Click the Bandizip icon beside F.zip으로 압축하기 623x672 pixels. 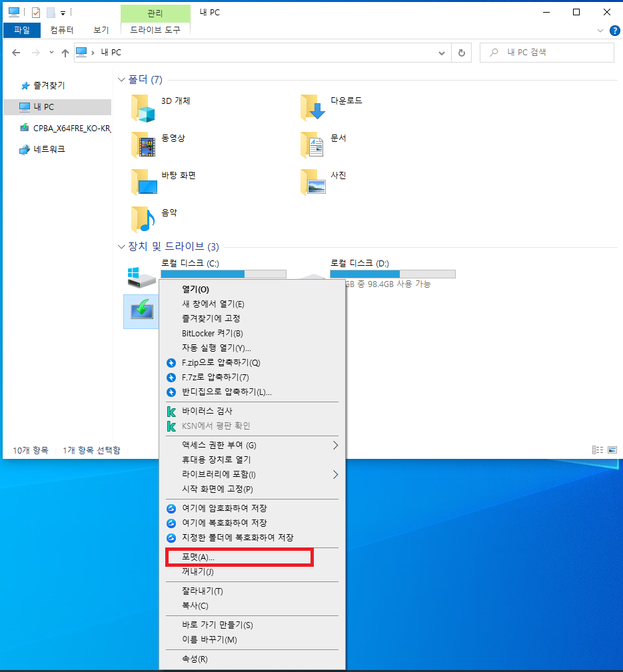tap(171, 362)
